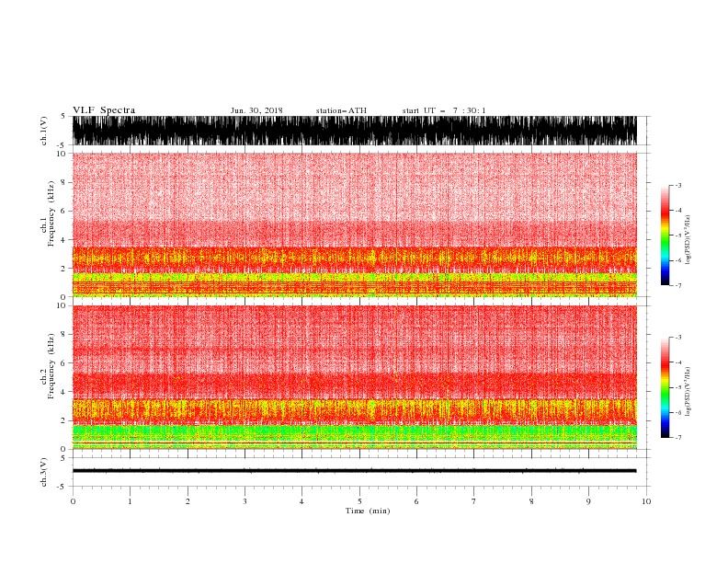The width and height of the screenshot is (728, 563).
Task: Click the log(PSD) label beside lower color bar
Action: tap(688, 392)
